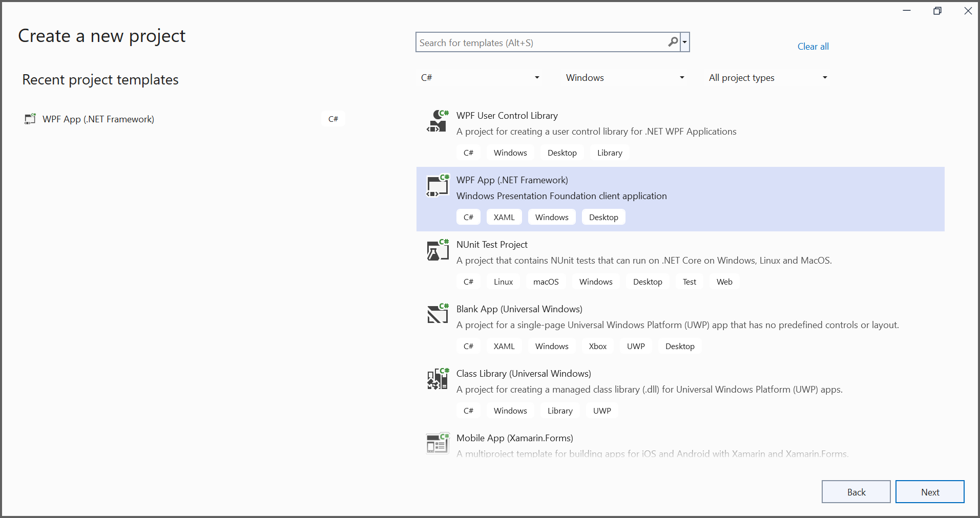Click Library tag under Class Library
This screenshot has height=518, width=980.
tap(560, 411)
